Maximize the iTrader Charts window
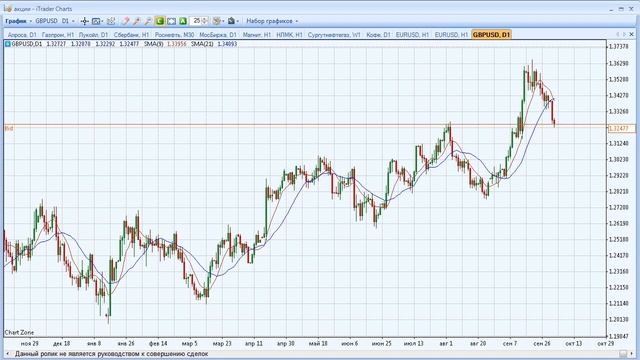Image resolution: width=640 pixels, height=360 pixels. (621, 9)
